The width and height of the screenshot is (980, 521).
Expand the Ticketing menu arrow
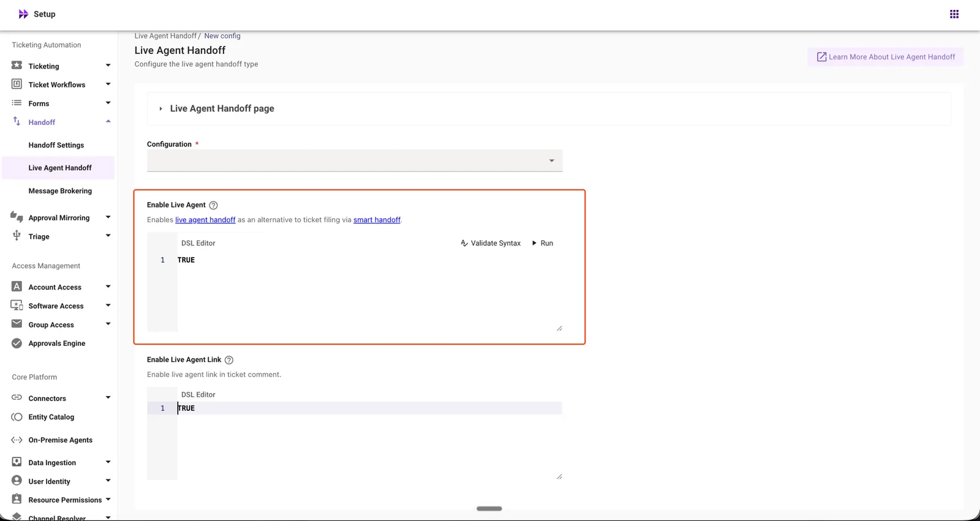coord(108,66)
